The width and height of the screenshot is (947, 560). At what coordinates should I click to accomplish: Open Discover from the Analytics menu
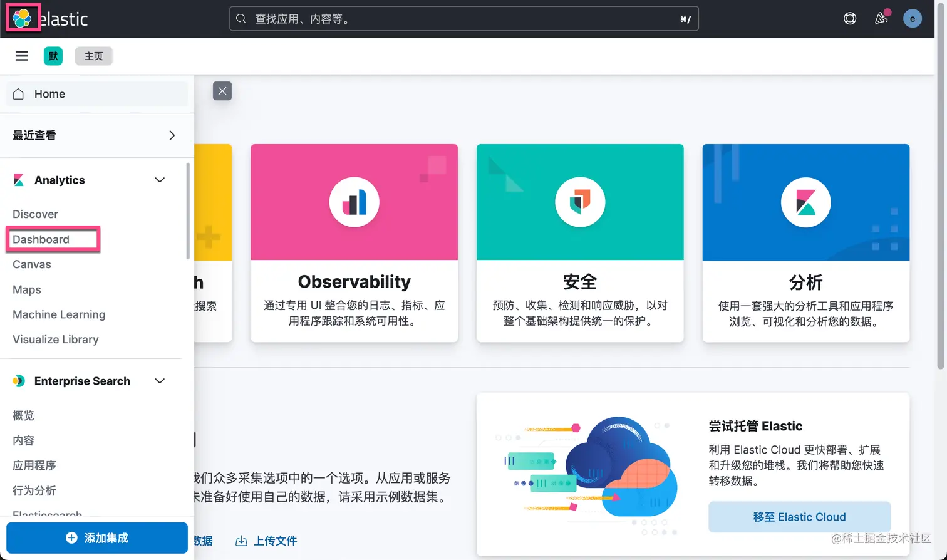pyautogui.click(x=35, y=214)
